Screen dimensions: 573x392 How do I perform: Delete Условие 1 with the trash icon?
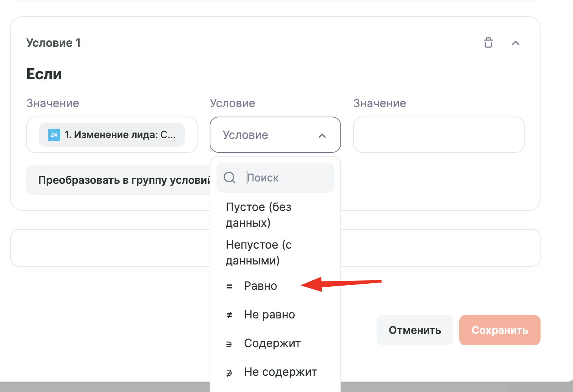(488, 43)
